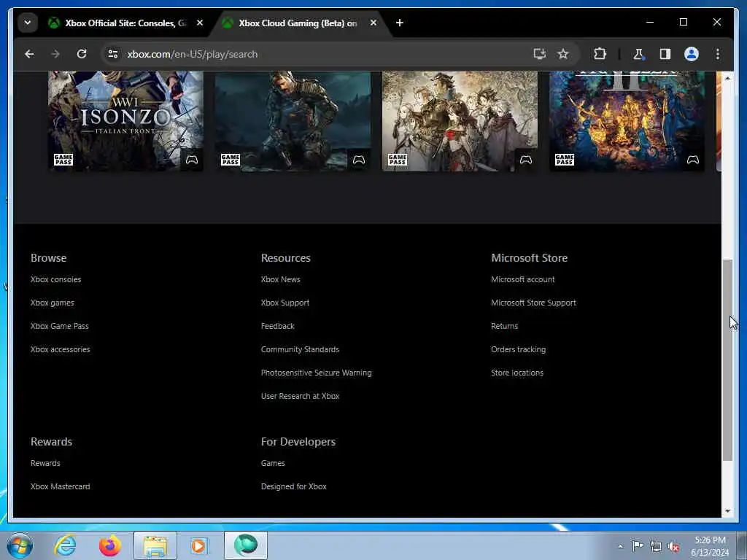Open the Orders tracking link
The image size is (747, 560).
point(519,349)
